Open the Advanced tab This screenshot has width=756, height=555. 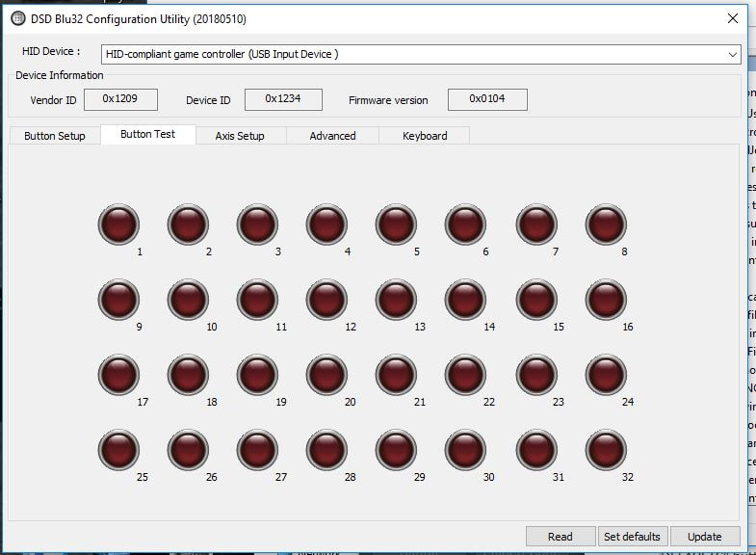(x=332, y=136)
